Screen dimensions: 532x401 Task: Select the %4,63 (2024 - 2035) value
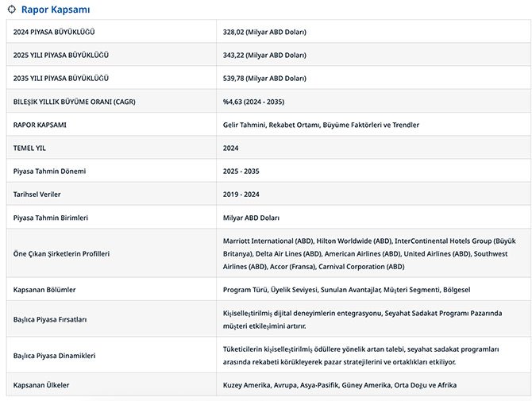coord(253,102)
